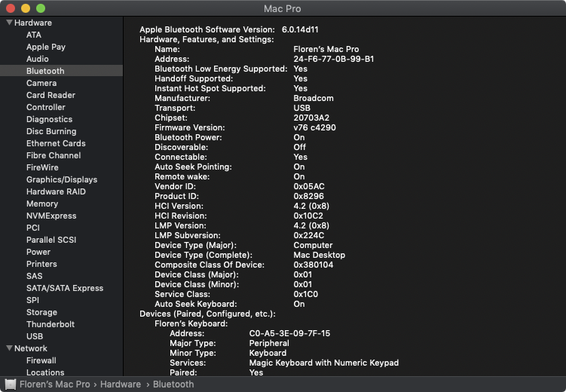Click the Transport value USB

(301, 108)
